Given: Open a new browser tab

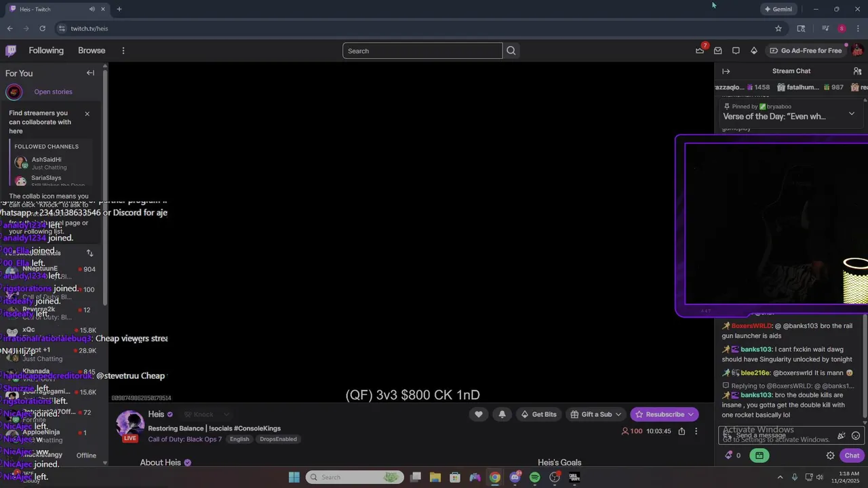Looking at the screenshot, I should (119, 9).
